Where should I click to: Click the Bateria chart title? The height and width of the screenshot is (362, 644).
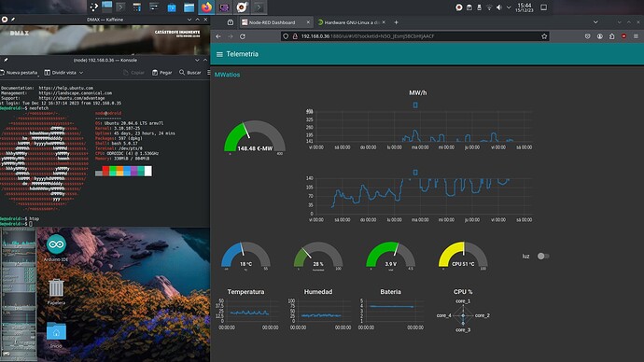(x=390, y=292)
